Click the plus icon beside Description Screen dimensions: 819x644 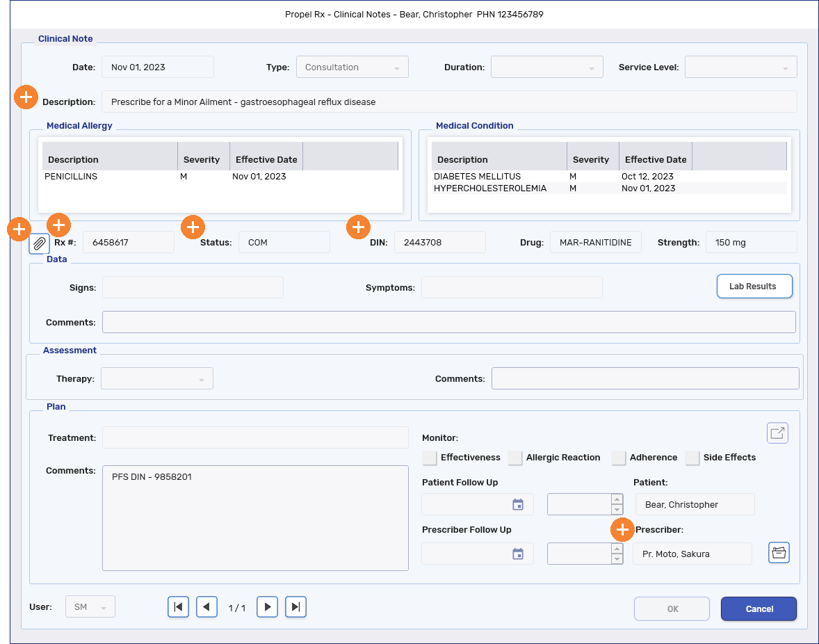pyautogui.click(x=26, y=97)
